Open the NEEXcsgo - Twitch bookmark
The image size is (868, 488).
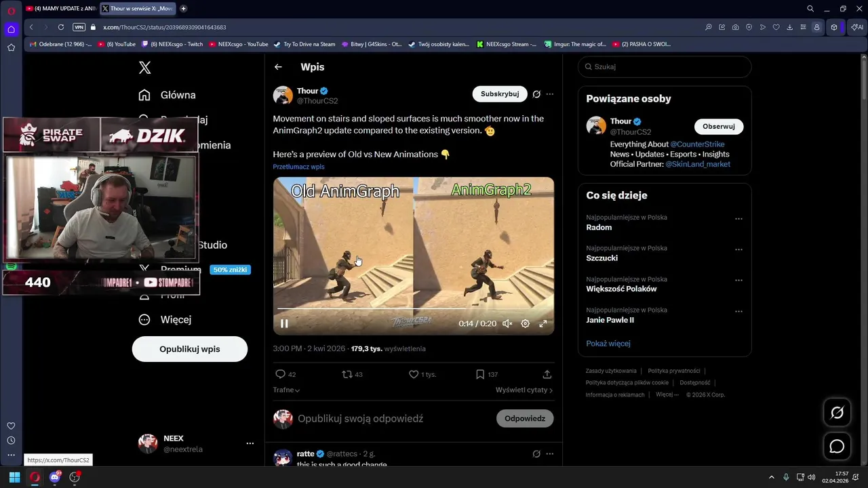click(x=172, y=44)
